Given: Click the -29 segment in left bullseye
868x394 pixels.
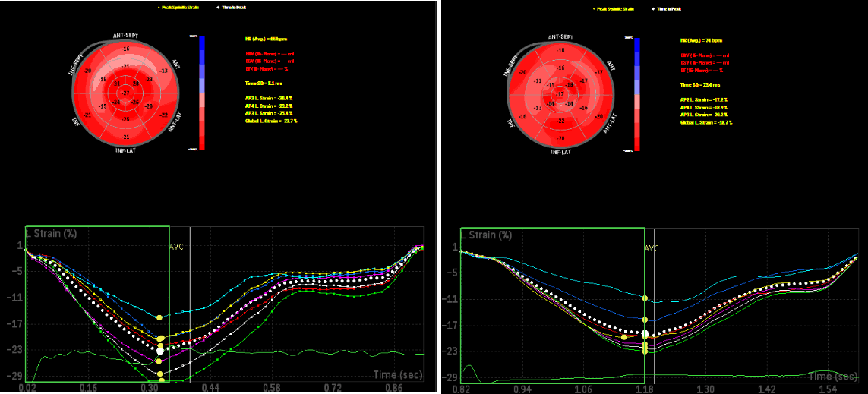Looking at the screenshot, I should [148, 106].
